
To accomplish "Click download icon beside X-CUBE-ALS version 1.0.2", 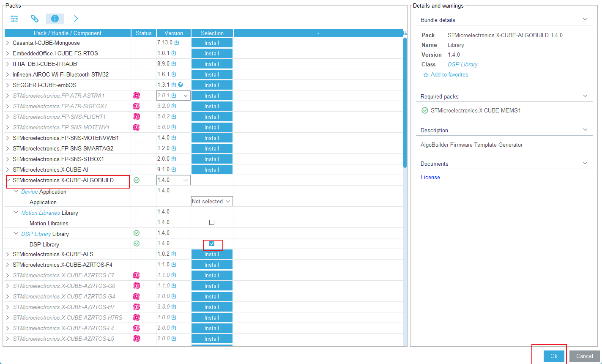I will (x=174, y=254).
